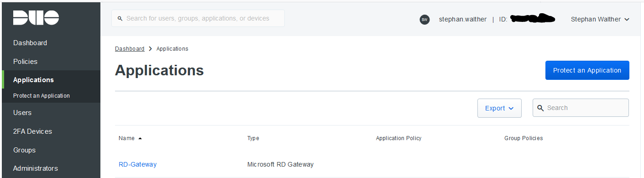Follow the Dashboard breadcrumb link
644x178 pixels.
[130, 49]
